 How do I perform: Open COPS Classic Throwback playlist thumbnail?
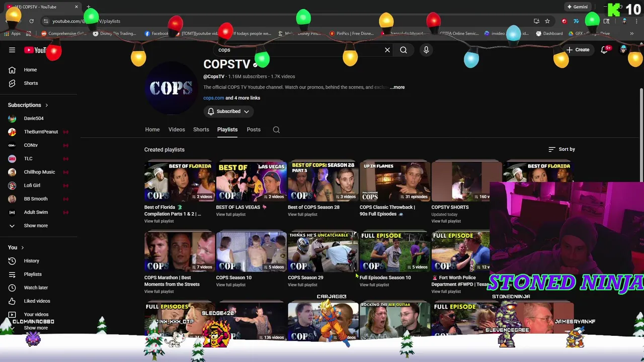394,181
